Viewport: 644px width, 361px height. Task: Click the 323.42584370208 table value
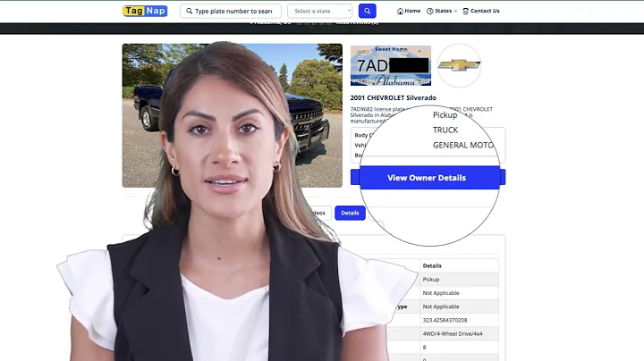pos(445,320)
